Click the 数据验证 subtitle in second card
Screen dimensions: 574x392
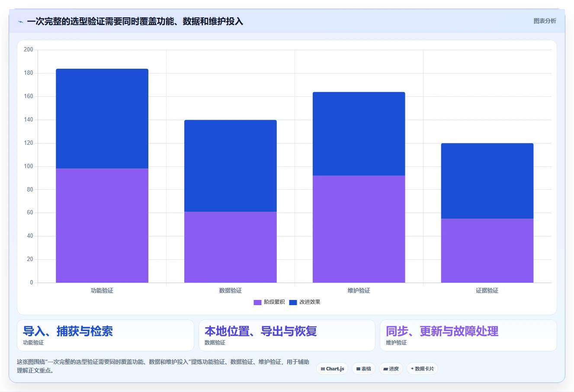[x=215, y=343]
